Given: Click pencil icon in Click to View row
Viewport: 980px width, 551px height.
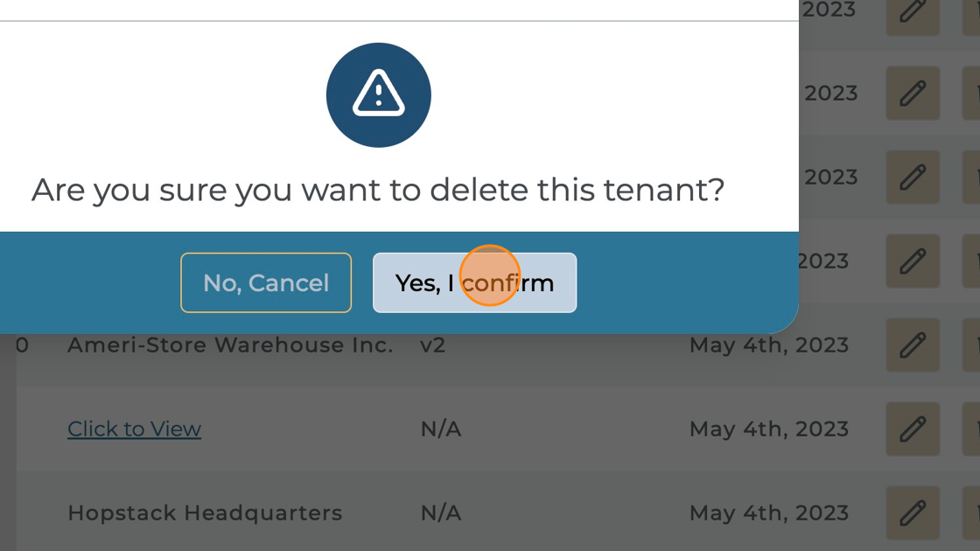Looking at the screenshot, I should 913,429.
